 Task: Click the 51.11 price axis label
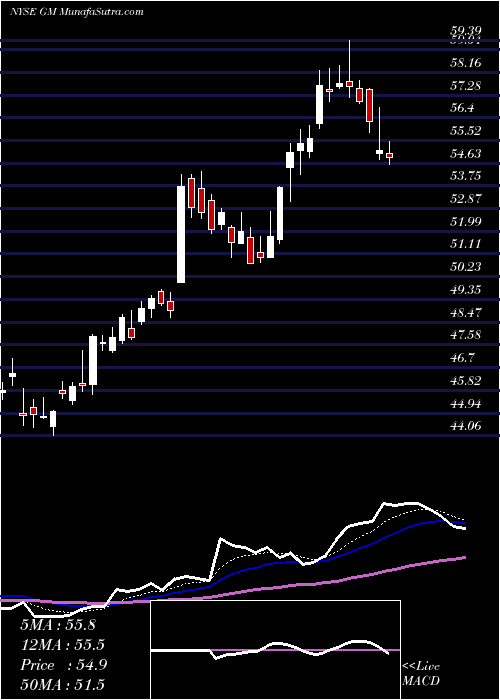click(466, 244)
